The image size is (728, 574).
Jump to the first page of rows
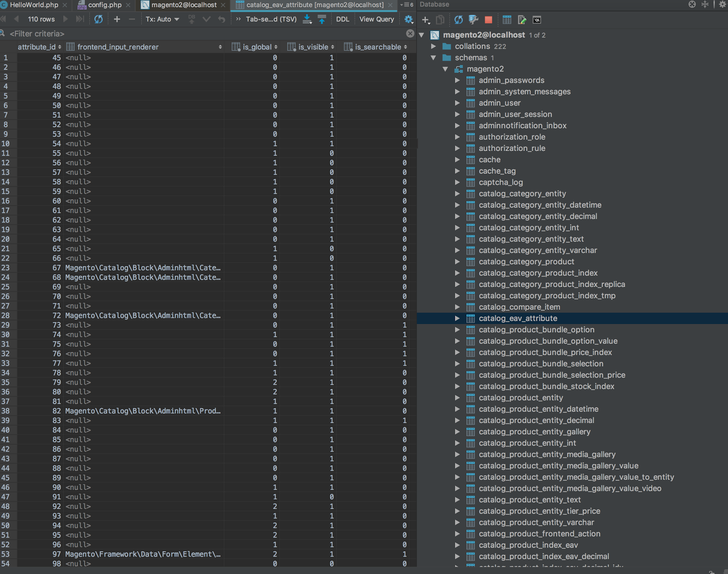(3, 19)
